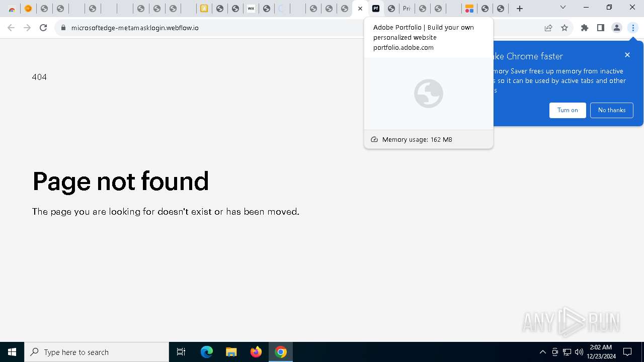Image resolution: width=644 pixels, height=362 pixels.
Task: Share this page icon in address bar
Action: (x=548, y=28)
